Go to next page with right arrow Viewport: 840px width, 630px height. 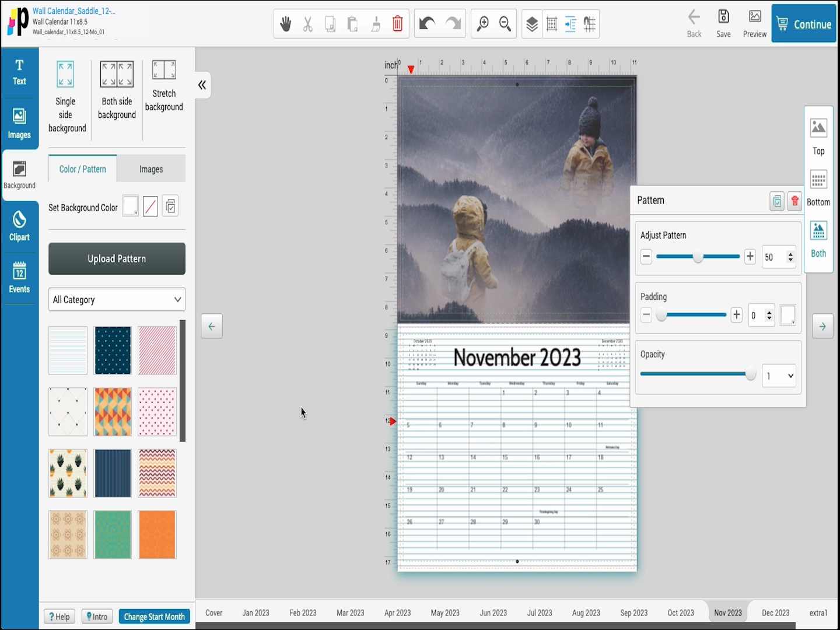[x=822, y=326]
